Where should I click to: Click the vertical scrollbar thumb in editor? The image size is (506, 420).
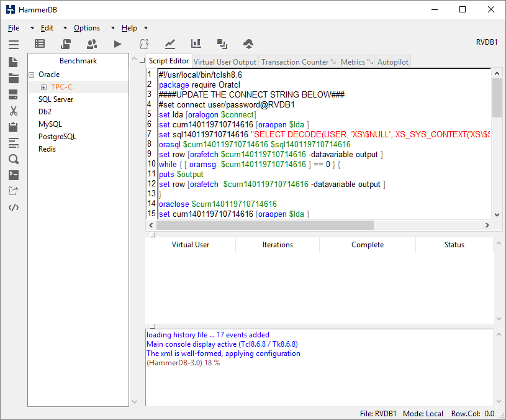(497, 98)
